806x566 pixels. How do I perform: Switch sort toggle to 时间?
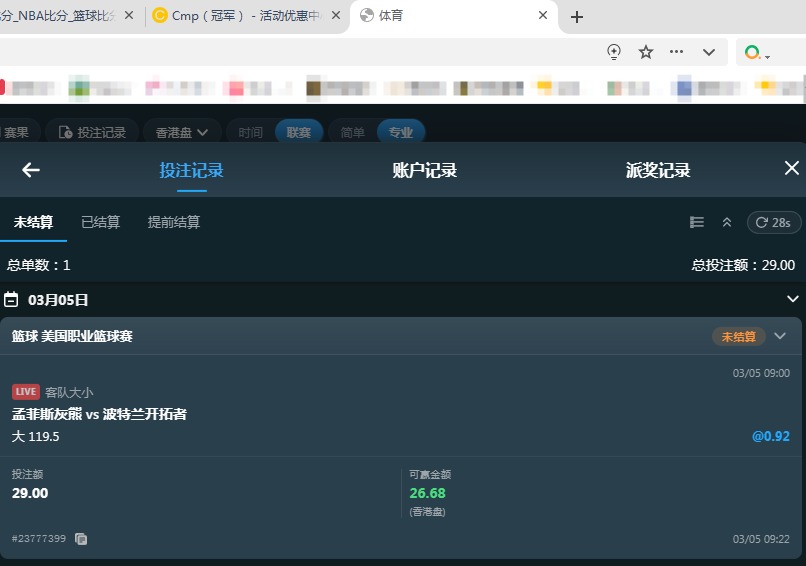pyautogui.click(x=250, y=133)
